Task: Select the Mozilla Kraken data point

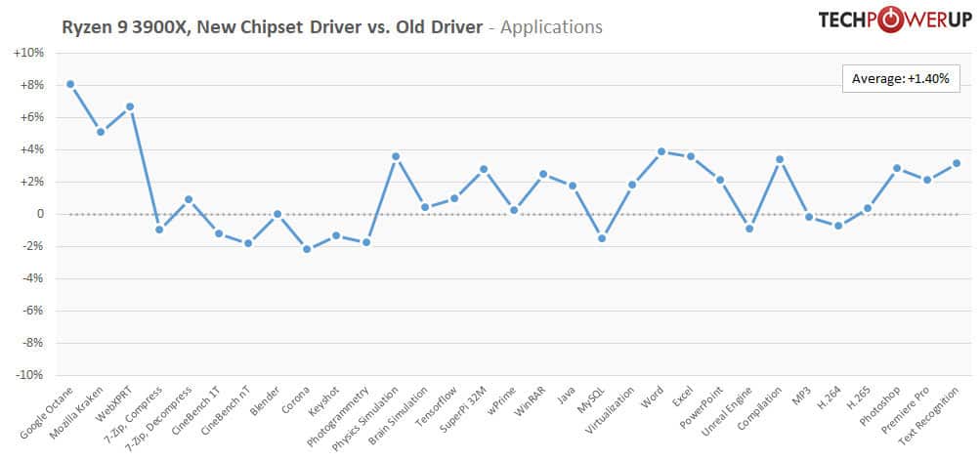Action: point(100,132)
